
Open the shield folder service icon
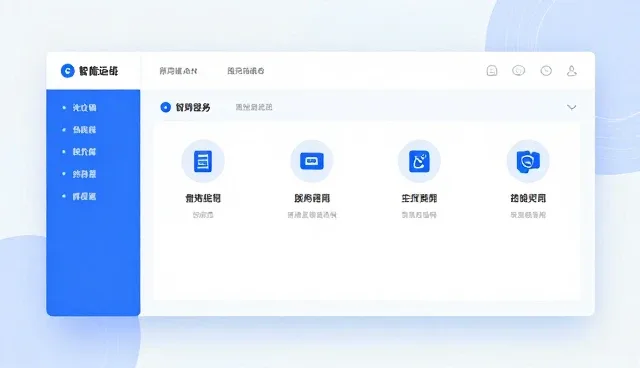[528, 161]
